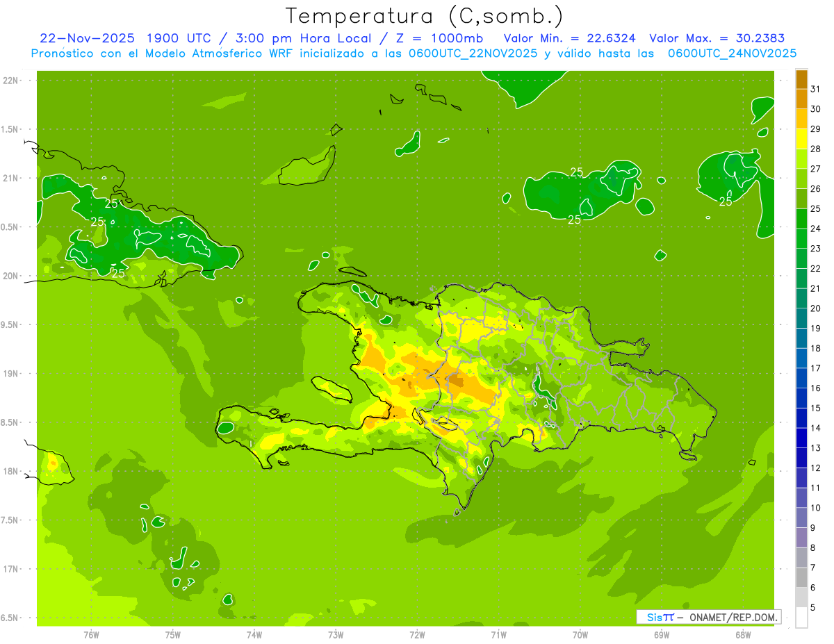Click the colorbar label "28"
Screen dimensions: 834x644
816,149
